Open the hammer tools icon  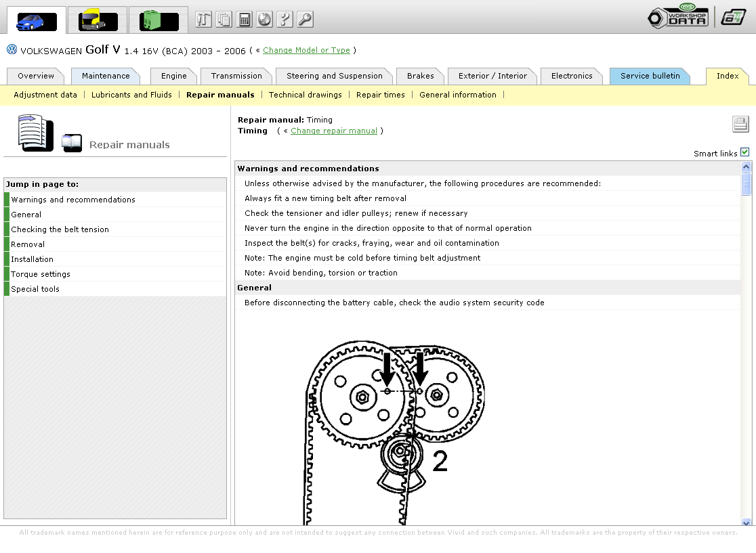[203, 19]
